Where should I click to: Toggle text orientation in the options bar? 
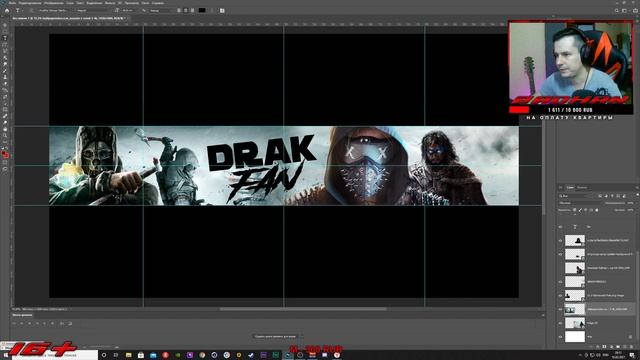coord(31,10)
